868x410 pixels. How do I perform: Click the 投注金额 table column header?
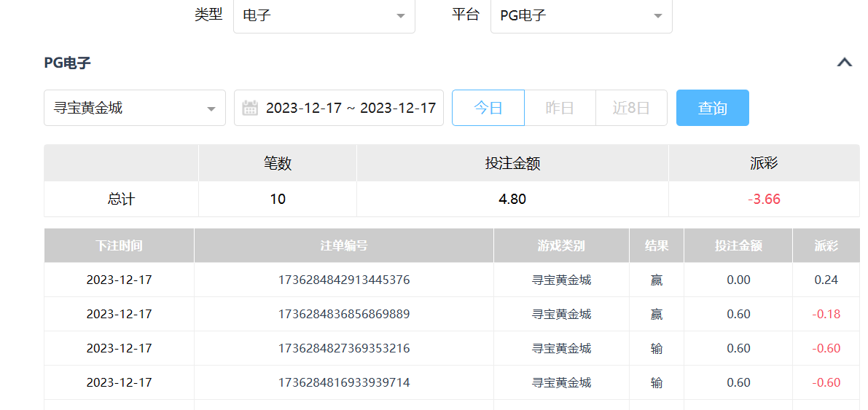tap(738, 246)
